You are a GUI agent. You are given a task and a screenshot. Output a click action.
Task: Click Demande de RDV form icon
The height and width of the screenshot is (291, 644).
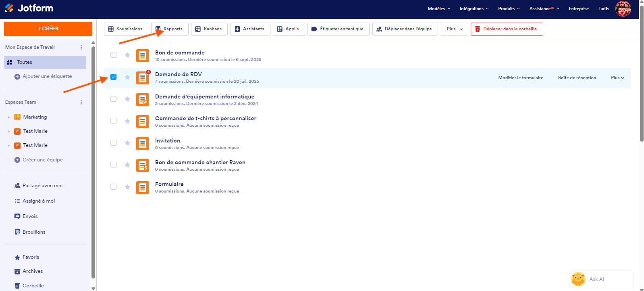click(143, 77)
